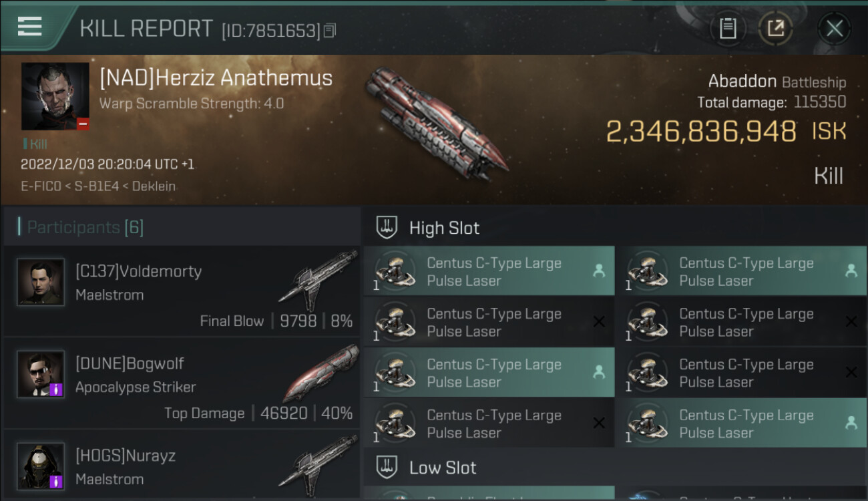Open Bogwolf's character portrait
The width and height of the screenshot is (868, 501).
(41, 374)
